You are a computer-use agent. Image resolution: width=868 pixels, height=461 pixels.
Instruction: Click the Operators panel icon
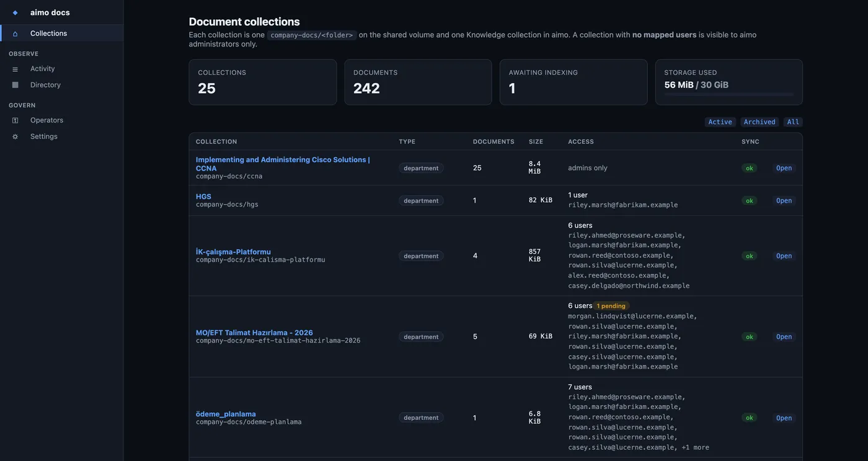click(x=15, y=120)
